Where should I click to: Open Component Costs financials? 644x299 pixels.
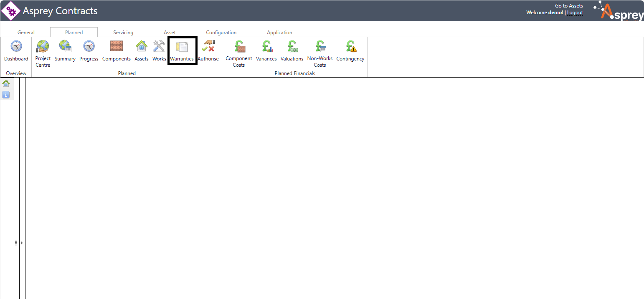point(239,47)
